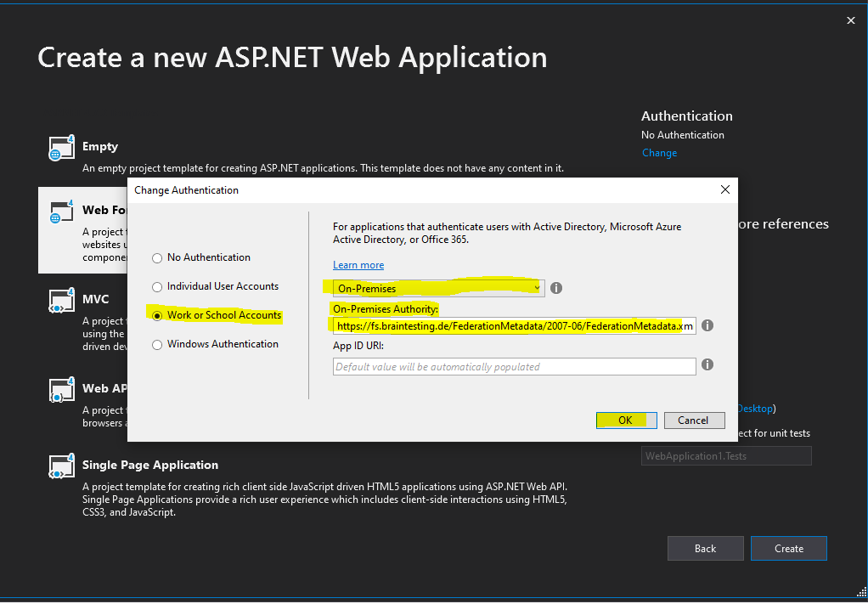Click the Change authentication link

[659, 153]
